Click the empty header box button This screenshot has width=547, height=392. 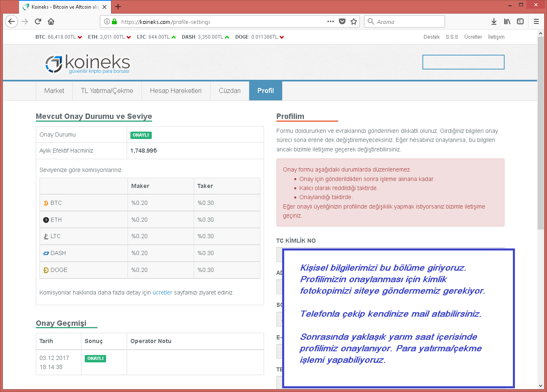tap(464, 62)
